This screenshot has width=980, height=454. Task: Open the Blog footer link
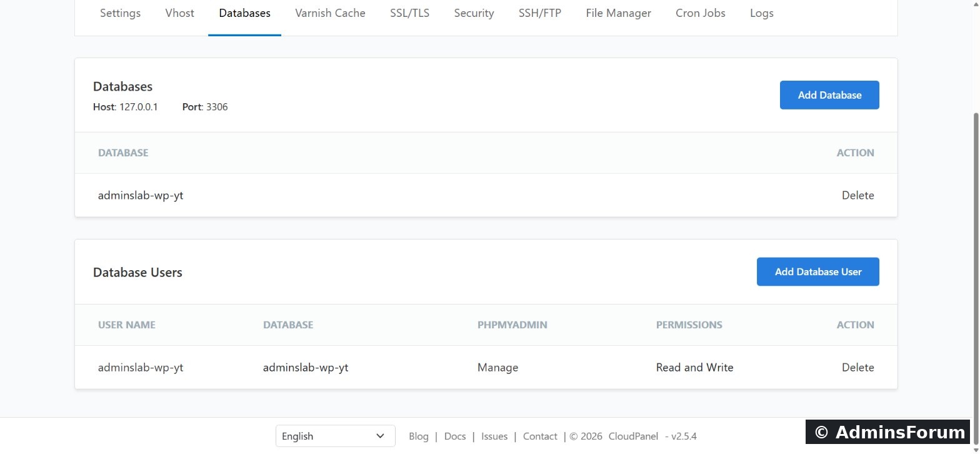click(419, 436)
